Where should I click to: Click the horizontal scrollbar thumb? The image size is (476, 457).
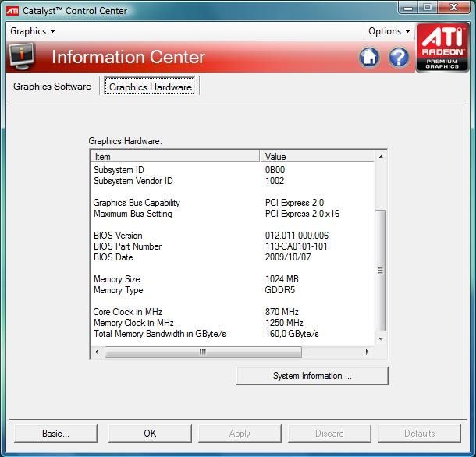point(203,352)
